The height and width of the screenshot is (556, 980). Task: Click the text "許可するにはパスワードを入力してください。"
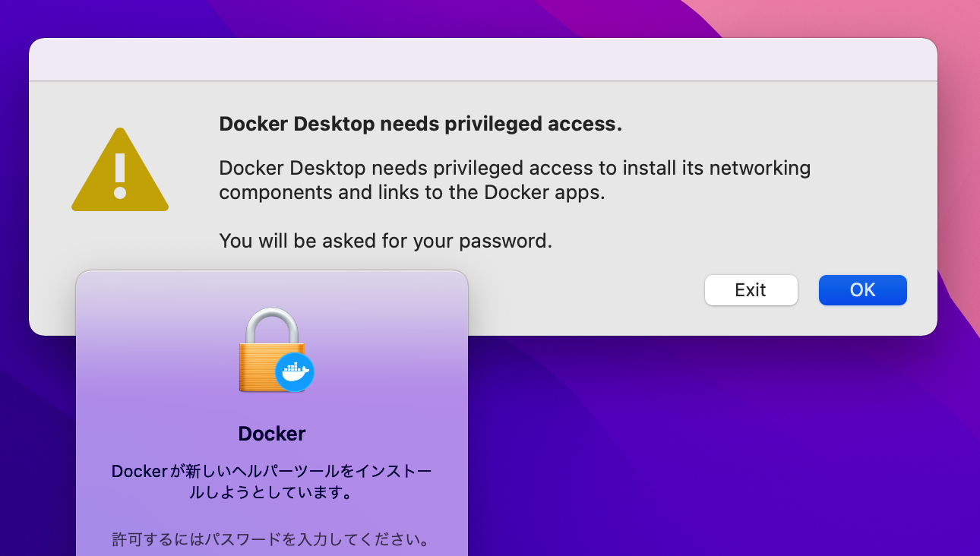click(x=272, y=540)
